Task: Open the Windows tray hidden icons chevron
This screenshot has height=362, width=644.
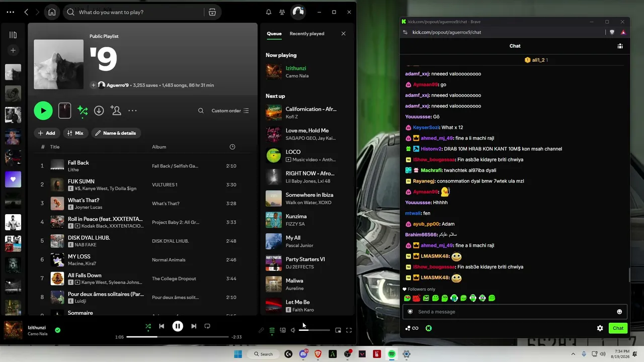Action: coord(573,354)
